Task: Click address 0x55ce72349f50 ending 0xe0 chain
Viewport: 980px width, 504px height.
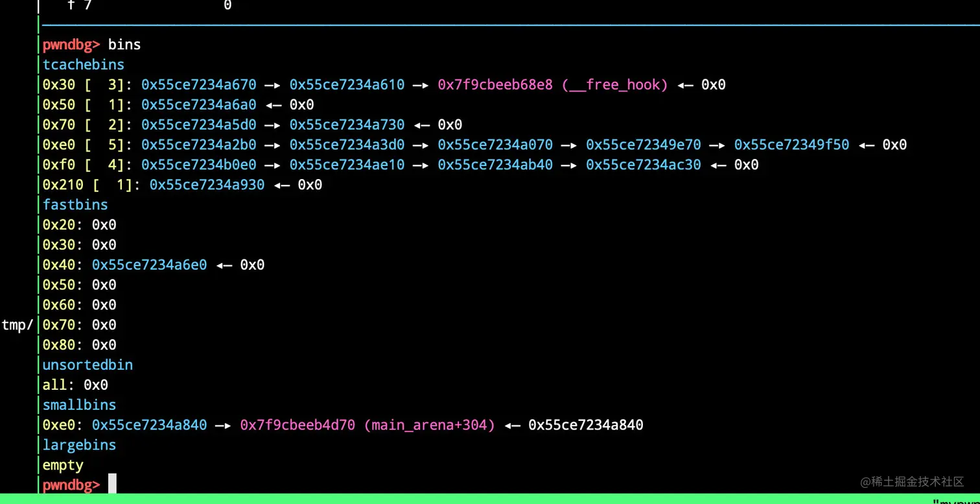Action: [791, 145]
